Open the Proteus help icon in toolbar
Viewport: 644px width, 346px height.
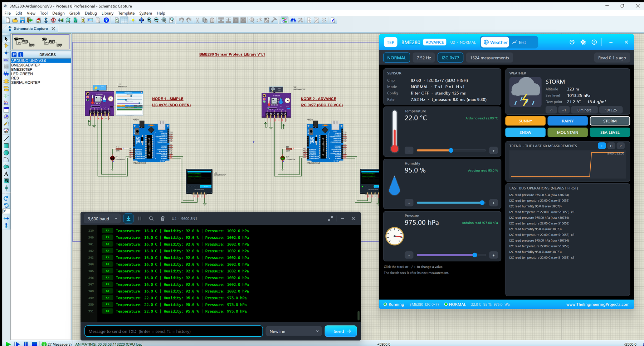click(106, 20)
